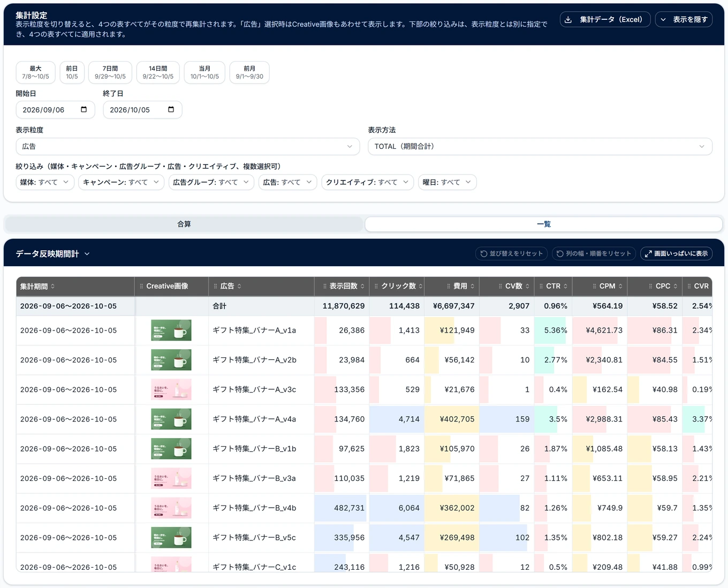
Task: Click the CPC column sort icon
Action: click(x=676, y=287)
